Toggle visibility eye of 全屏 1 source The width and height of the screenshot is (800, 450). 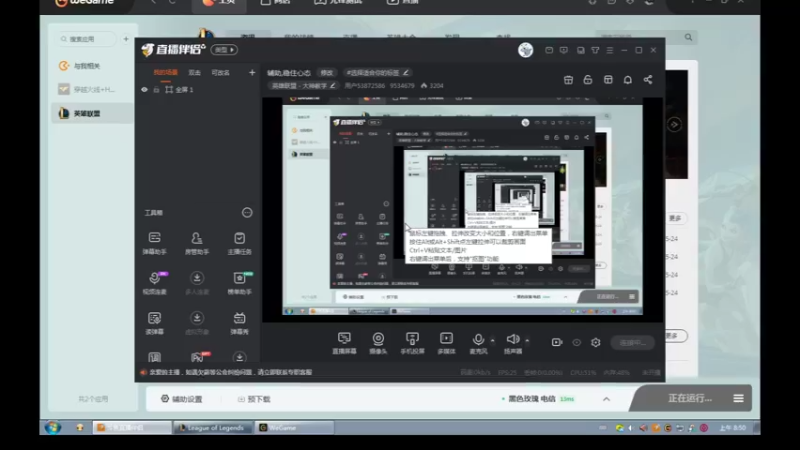click(x=144, y=90)
